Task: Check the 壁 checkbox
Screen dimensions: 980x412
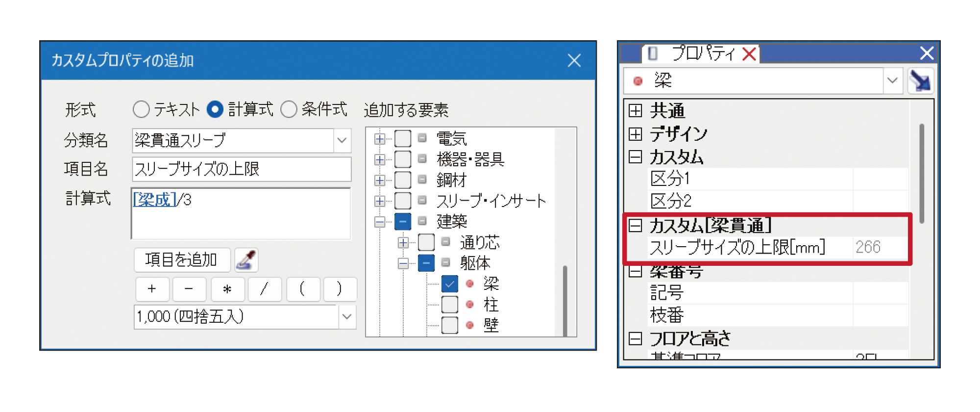Action: (x=450, y=325)
